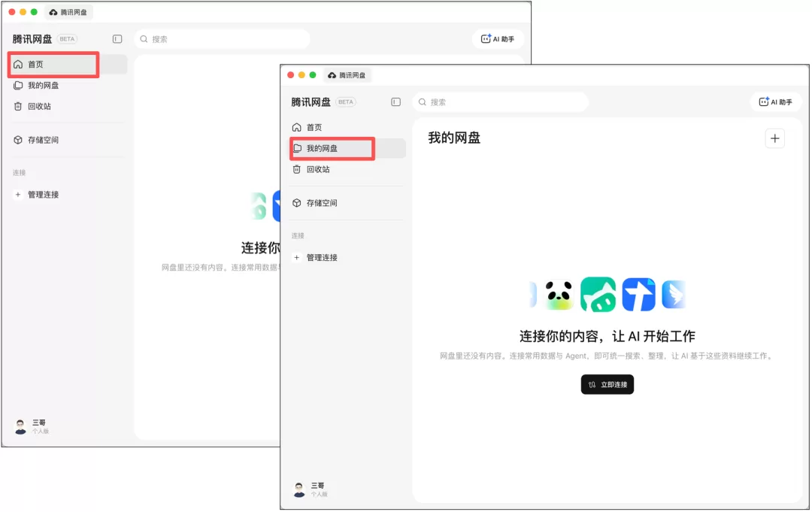Click the 腾讯网盘 title in the back window sidebar
The width and height of the screenshot is (812, 512).
(x=32, y=39)
